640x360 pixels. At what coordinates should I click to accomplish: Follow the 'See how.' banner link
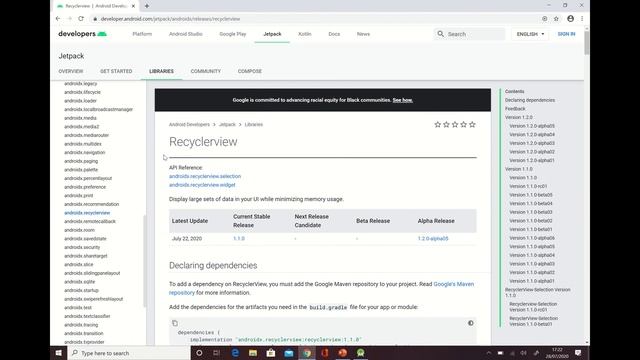point(402,100)
